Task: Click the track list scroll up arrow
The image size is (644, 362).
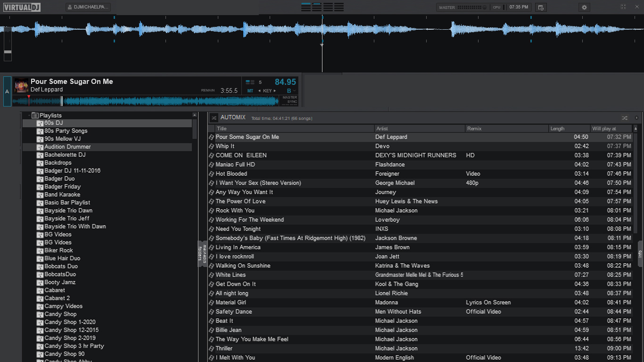Action: (x=636, y=128)
